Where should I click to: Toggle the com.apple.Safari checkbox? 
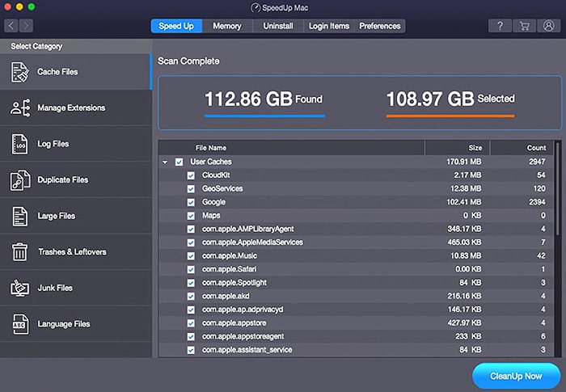[191, 270]
